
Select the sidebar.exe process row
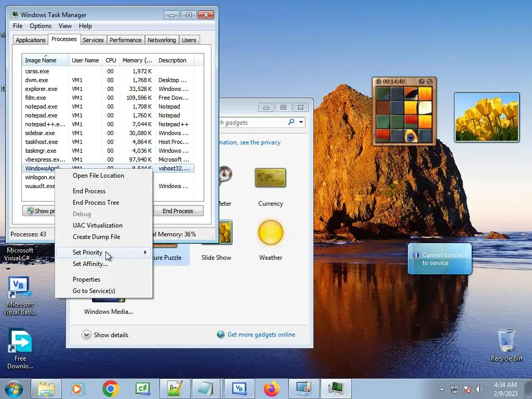[x=108, y=133]
